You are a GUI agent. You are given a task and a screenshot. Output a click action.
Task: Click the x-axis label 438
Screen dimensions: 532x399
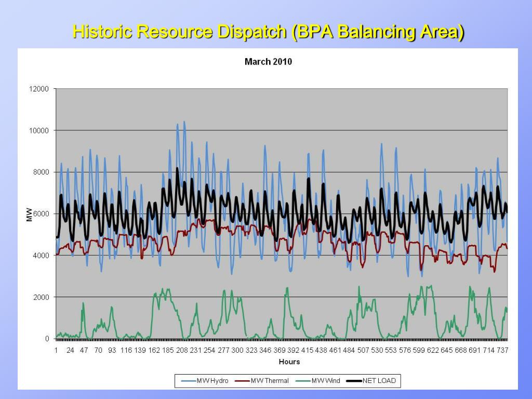pyautogui.click(x=321, y=350)
